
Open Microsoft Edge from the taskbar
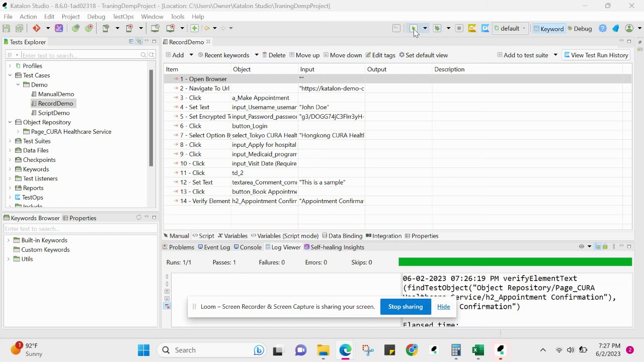(345, 350)
